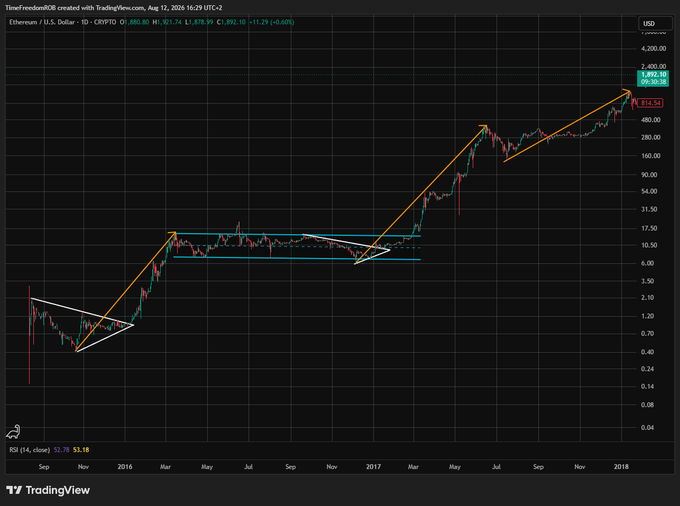Screen dimensions: 680x506
Task: Click the RSI (14, close) indicator label
Action: (29, 450)
